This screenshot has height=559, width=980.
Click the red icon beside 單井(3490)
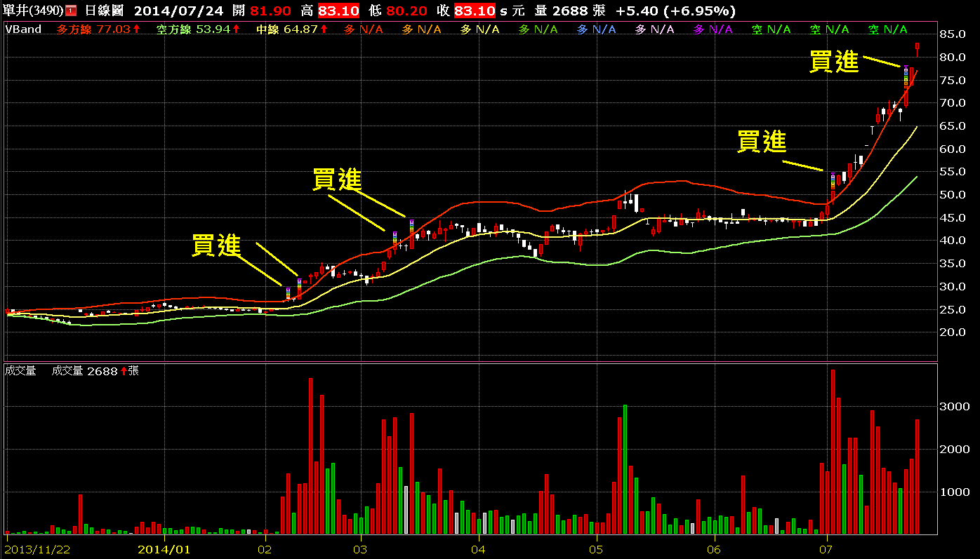(71, 11)
